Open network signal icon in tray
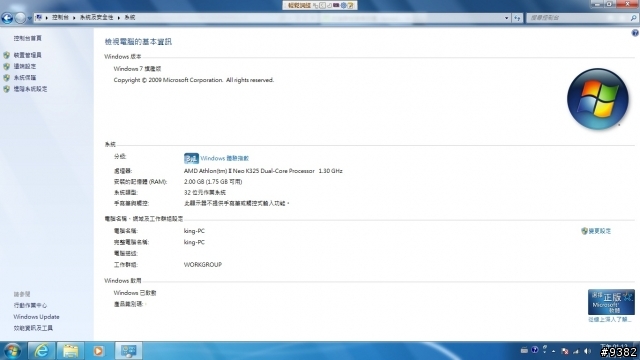This screenshot has width=640, height=360. pyautogui.click(x=576, y=351)
